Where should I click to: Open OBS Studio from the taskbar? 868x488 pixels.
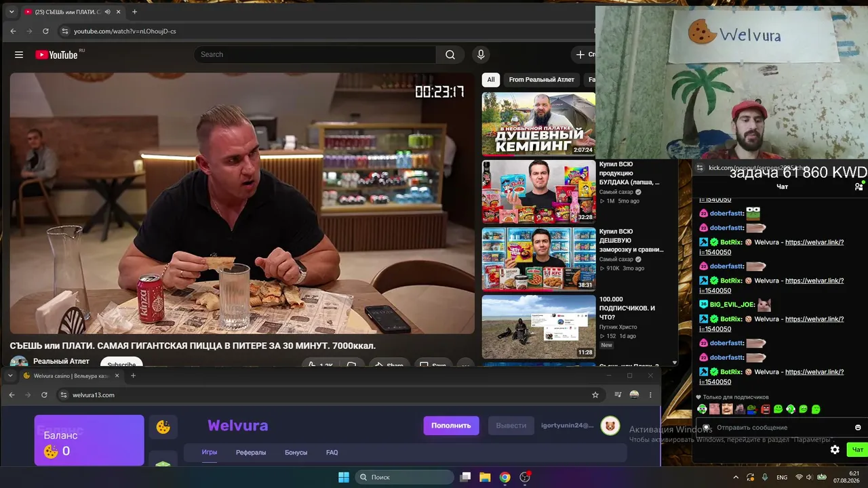coord(524,477)
